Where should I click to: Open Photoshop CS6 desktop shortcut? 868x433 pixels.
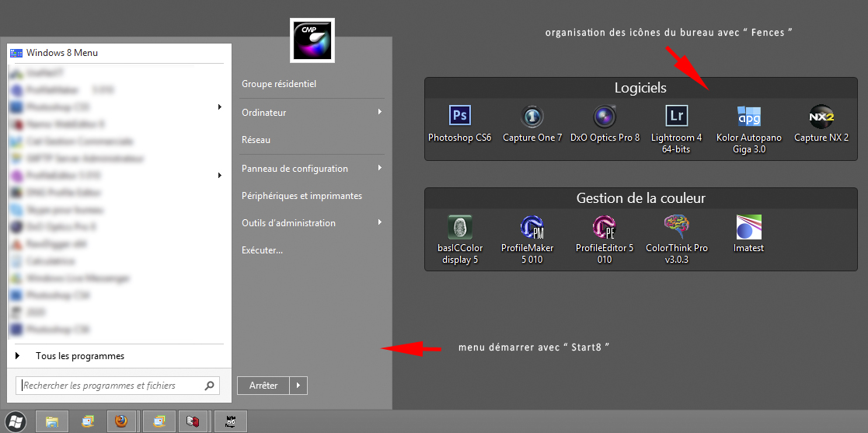[459, 124]
